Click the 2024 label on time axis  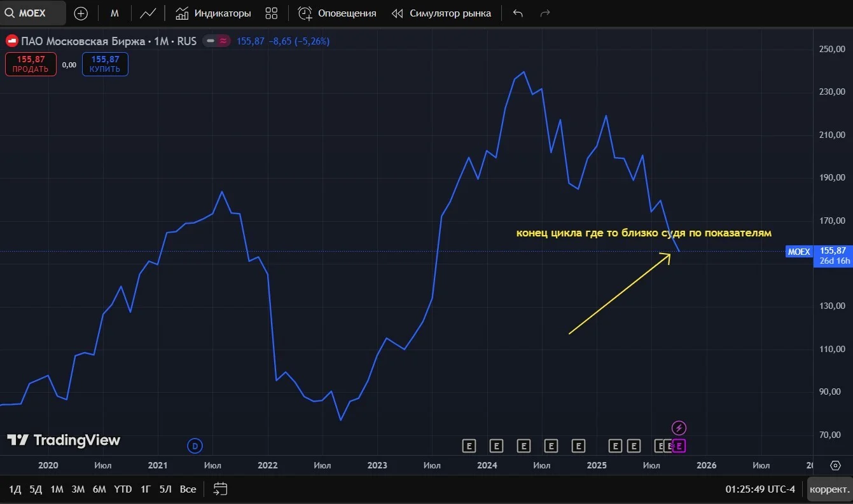[487, 465]
